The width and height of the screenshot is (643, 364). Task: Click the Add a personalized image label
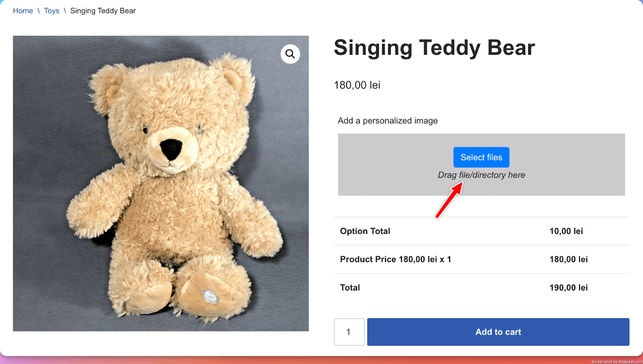tap(387, 121)
